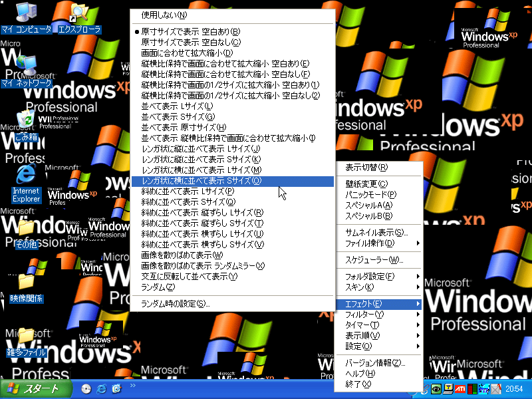
Task: Select 縦横比保持で画面に合わせて拡大縮小 空白あり(E)
Action: click(x=233, y=63)
